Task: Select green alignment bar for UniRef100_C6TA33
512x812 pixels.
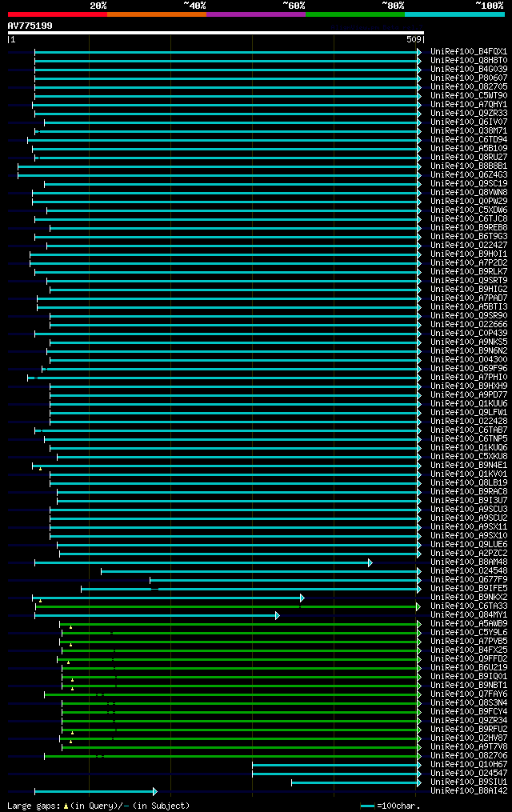Action: [228, 607]
